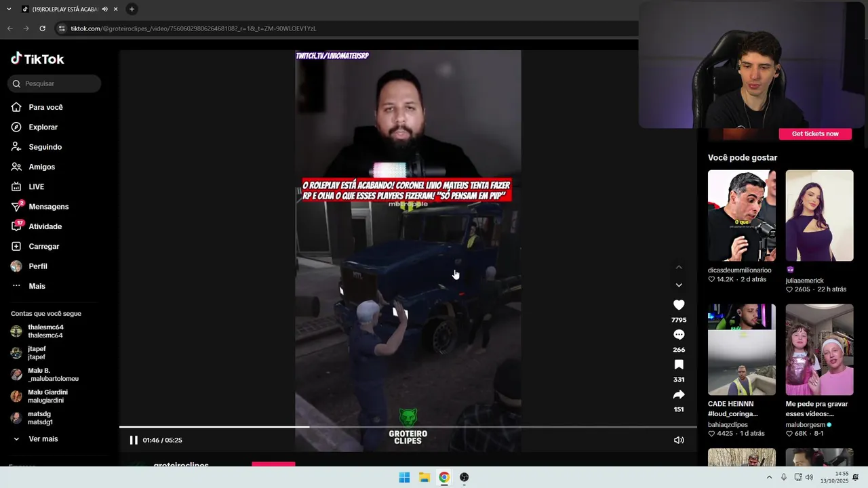Click Carregar upload option

click(35, 246)
